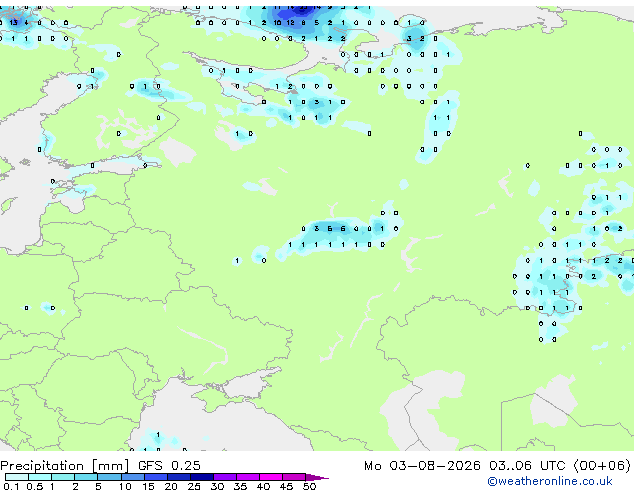Click the '40' legend scale label
This screenshot has width=634, height=490.
tap(263, 486)
